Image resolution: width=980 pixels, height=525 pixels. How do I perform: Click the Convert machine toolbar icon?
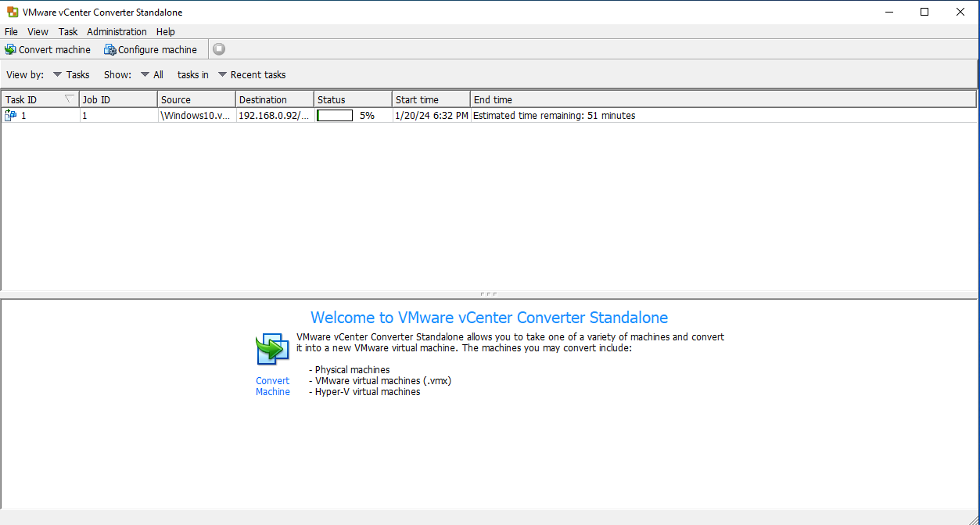[10, 49]
